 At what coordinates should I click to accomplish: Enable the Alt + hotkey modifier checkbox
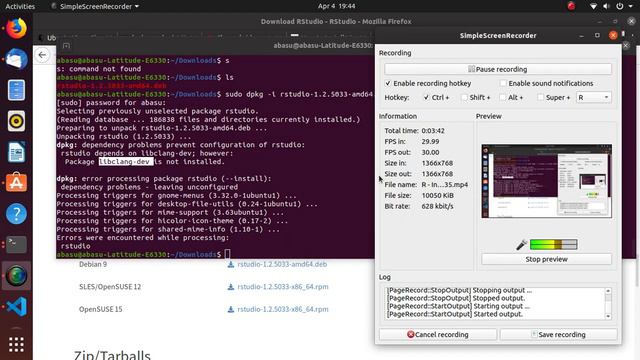(502, 98)
